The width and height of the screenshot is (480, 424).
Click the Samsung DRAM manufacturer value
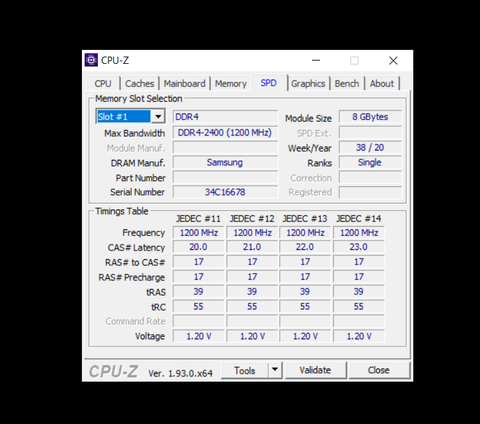click(x=225, y=163)
